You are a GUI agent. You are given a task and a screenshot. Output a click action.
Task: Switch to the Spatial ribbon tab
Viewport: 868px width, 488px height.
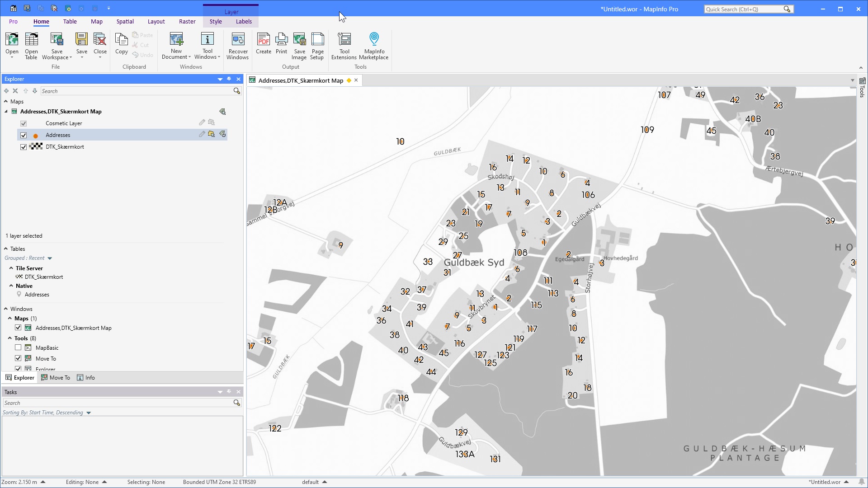[125, 21]
